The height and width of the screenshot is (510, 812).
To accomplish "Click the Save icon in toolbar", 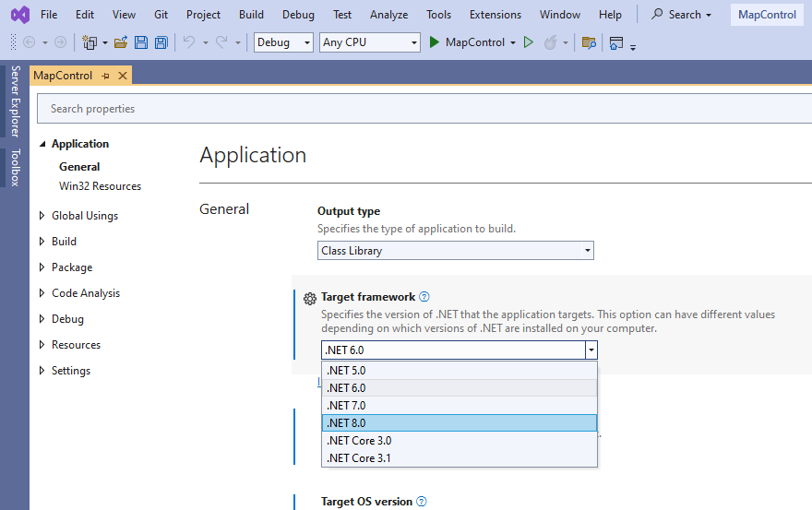I will 141,42.
